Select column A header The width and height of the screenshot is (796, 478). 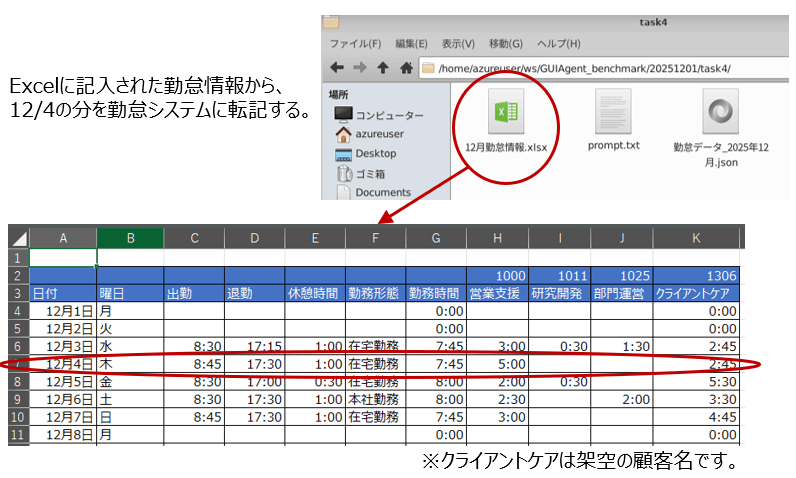click(x=63, y=238)
